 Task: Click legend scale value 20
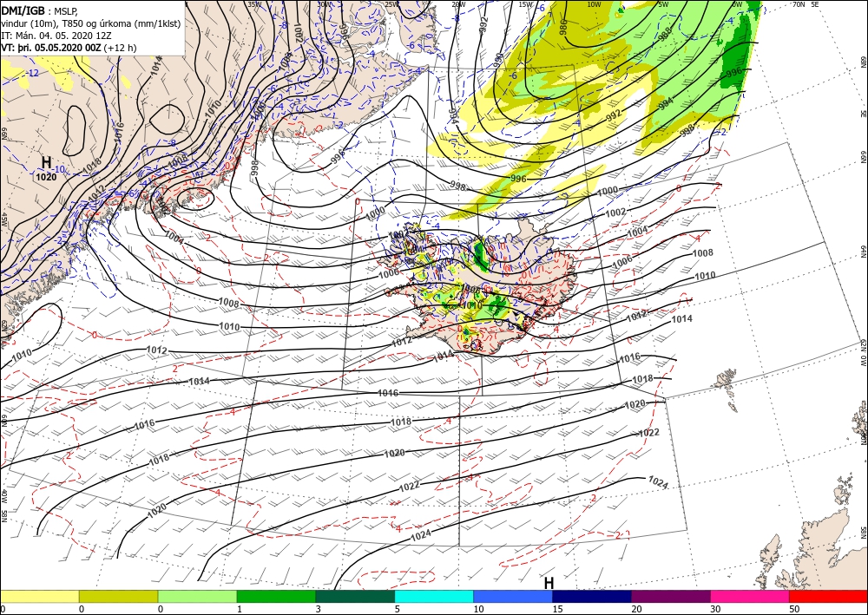(636, 609)
